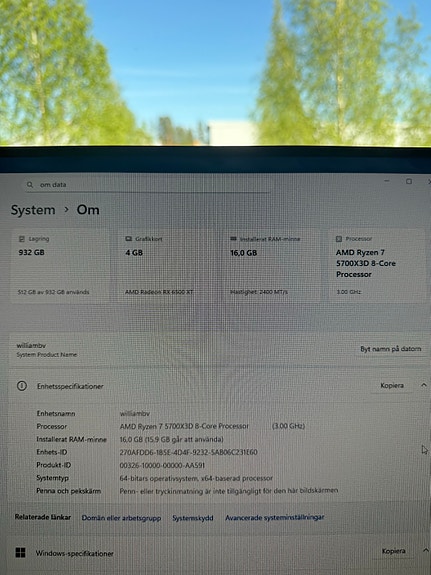The width and height of the screenshot is (431, 575).
Task: Go back to System breadcrumb
Action: 33,210
